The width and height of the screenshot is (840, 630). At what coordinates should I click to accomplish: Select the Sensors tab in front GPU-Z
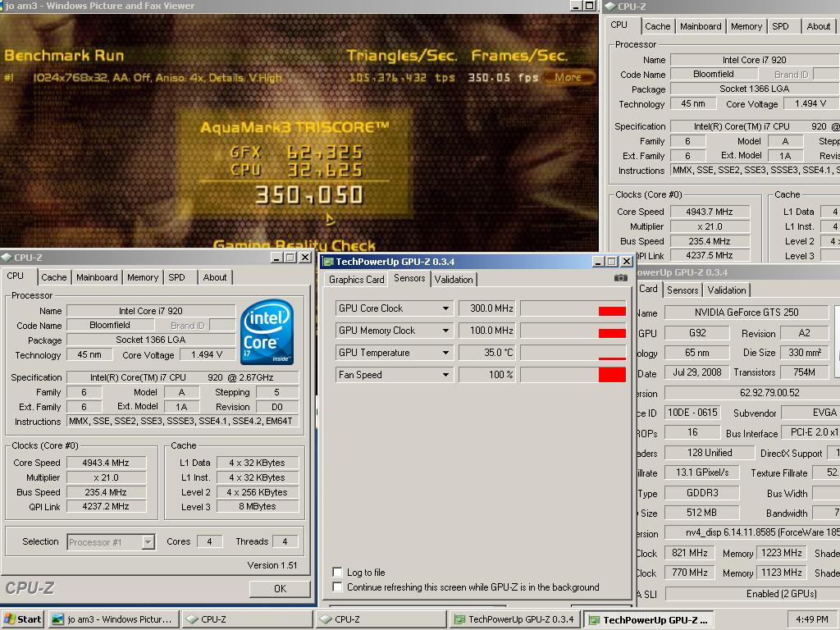(x=409, y=278)
